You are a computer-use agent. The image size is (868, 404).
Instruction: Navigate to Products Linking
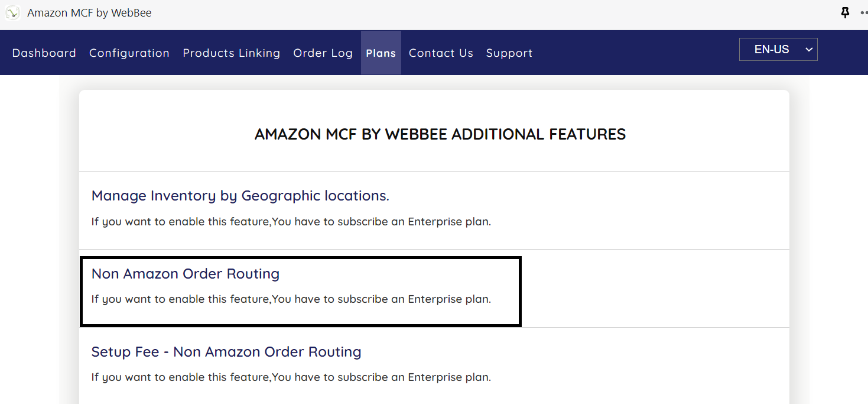coord(232,53)
